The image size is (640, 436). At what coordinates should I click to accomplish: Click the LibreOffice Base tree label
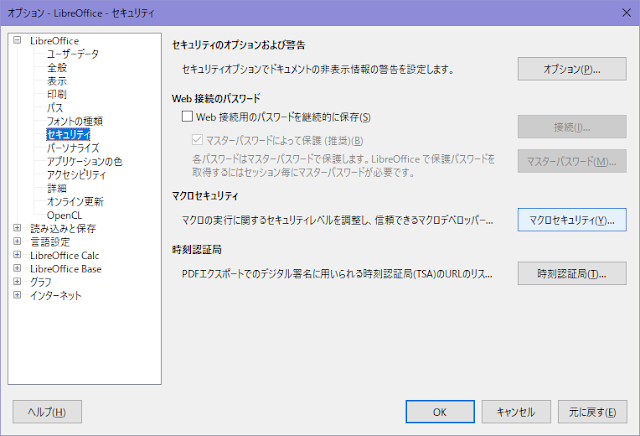[x=66, y=269]
